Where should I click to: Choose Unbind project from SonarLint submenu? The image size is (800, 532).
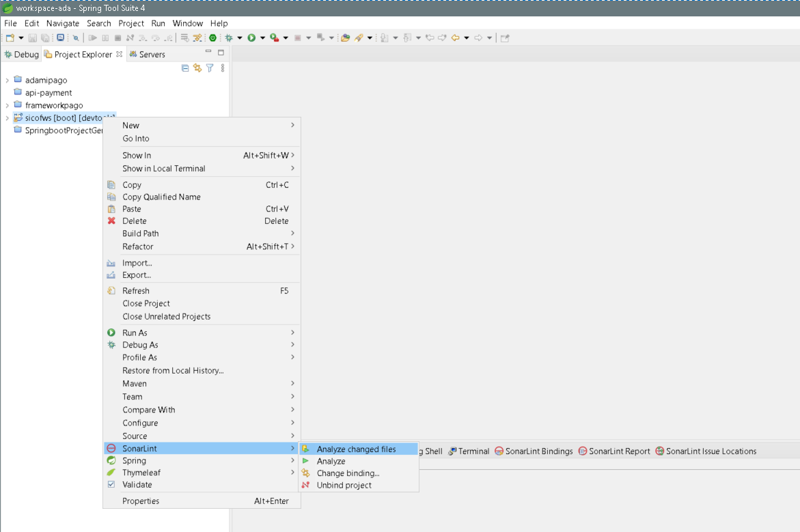click(344, 486)
